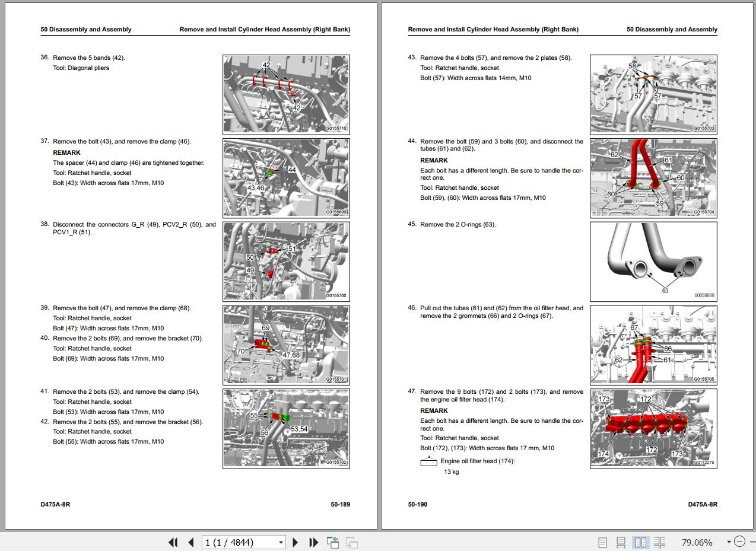Image resolution: width=756 pixels, height=551 pixels.
Task: Switch to single page view layout
Action: pyautogui.click(x=602, y=542)
